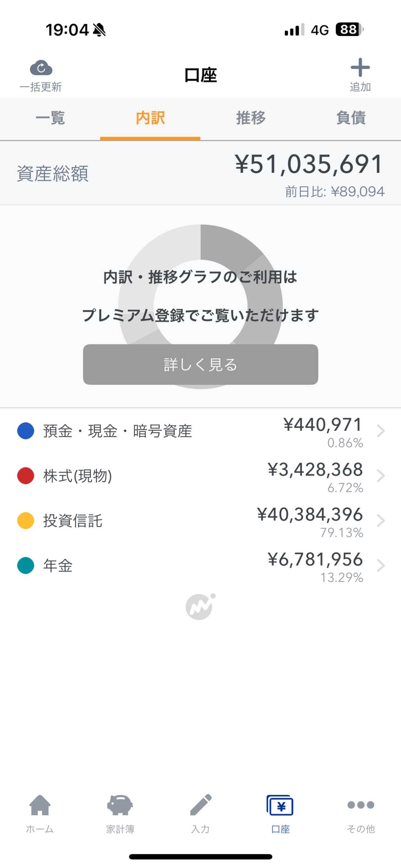401x868 pixels.
Task: Expand the 投資信託 row chevron
Action: coord(380,521)
